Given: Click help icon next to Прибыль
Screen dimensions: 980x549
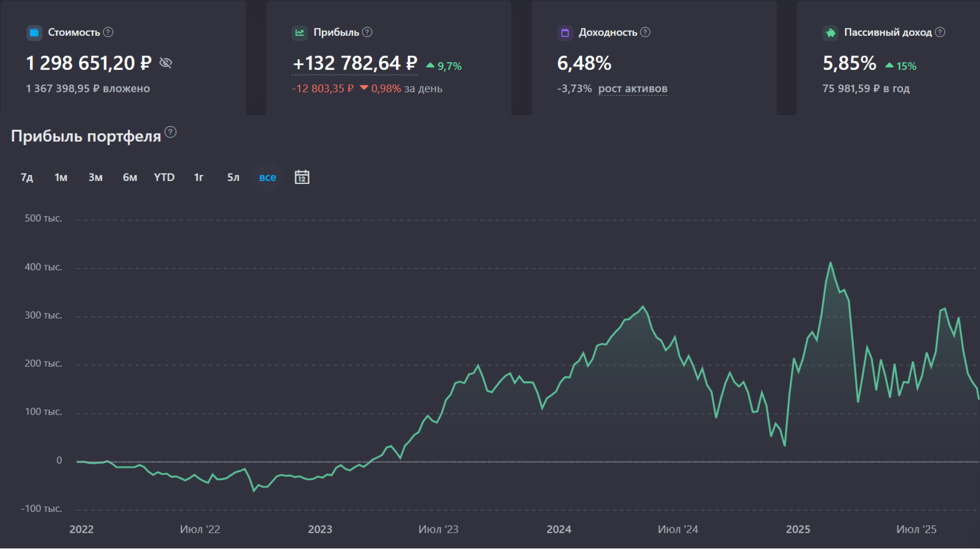Looking at the screenshot, I should (x=367, y=32).
